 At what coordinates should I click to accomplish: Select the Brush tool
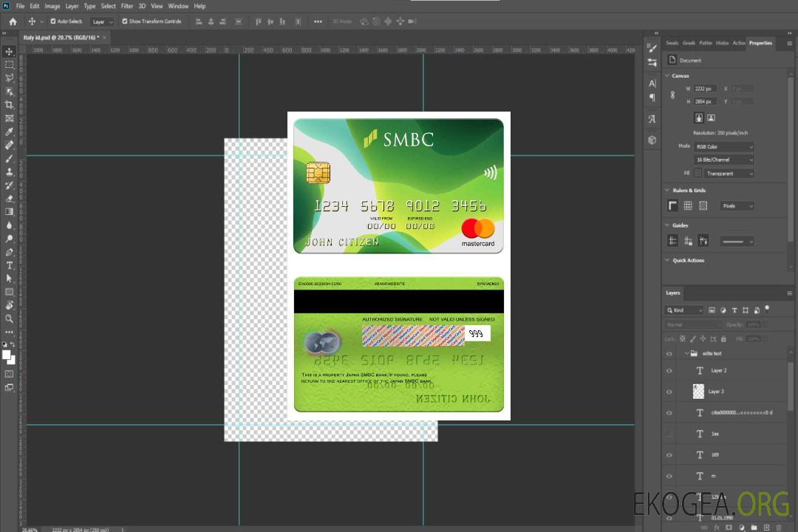coord(10,158)
